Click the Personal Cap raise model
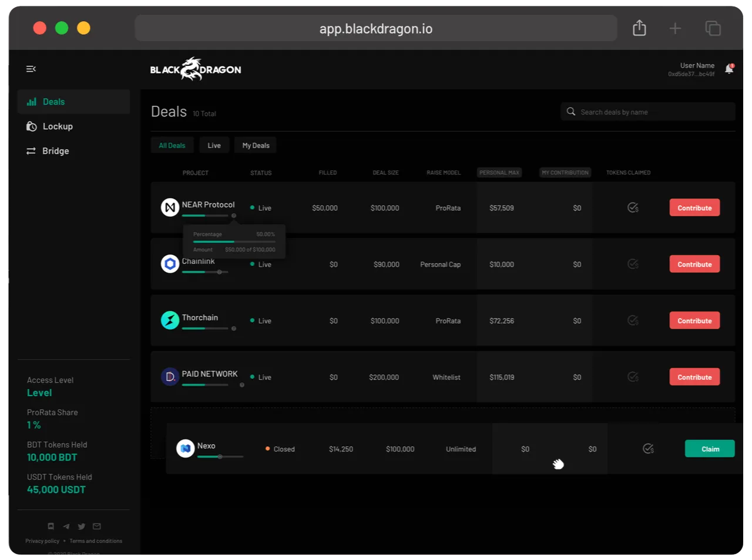This screenshot has height=560, width=752. click(x=441, y=264)
